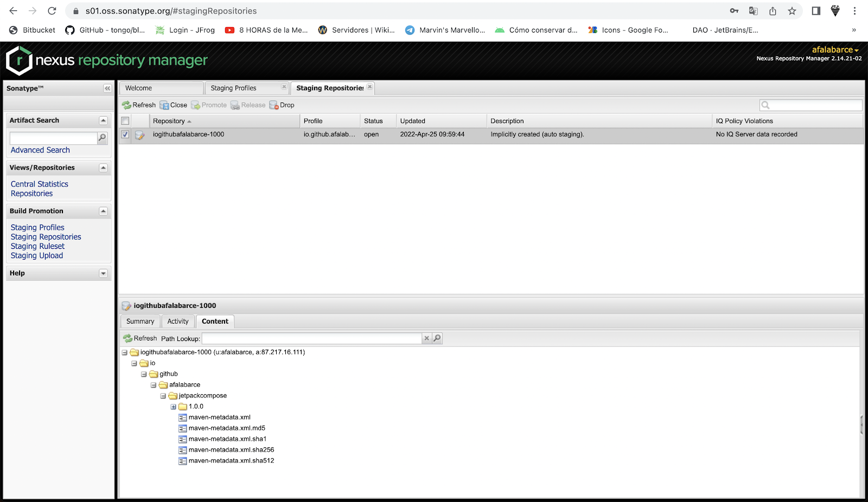Open the browser share icon
The height and width of the screenshot is (502, 868).
click(x=773, y=11)
